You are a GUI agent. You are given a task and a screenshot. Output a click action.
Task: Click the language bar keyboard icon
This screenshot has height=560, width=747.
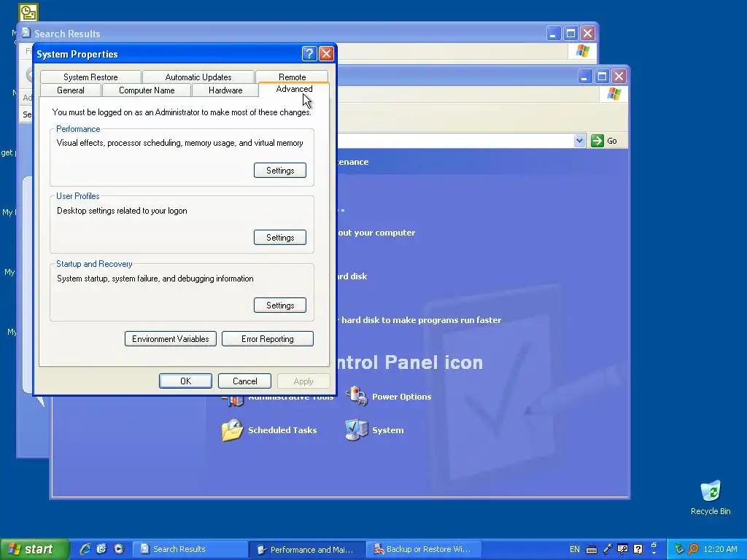[x=591, y=550]
